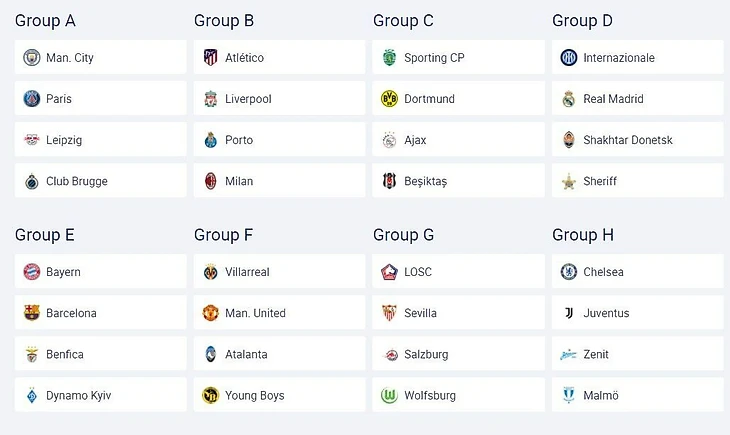Open the Paris team row
This screenshot has height=435, width=730.
coord(100,99)
